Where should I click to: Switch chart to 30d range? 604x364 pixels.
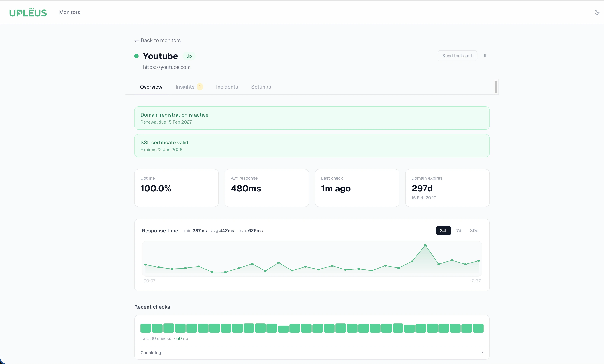pyautogui.click(x=474, y=231)
